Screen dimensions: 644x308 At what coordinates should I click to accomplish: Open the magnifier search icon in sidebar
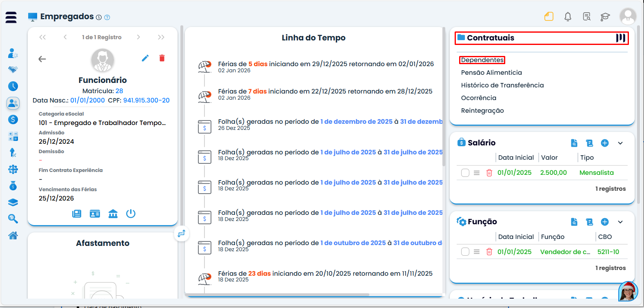(x=13, y=219)
